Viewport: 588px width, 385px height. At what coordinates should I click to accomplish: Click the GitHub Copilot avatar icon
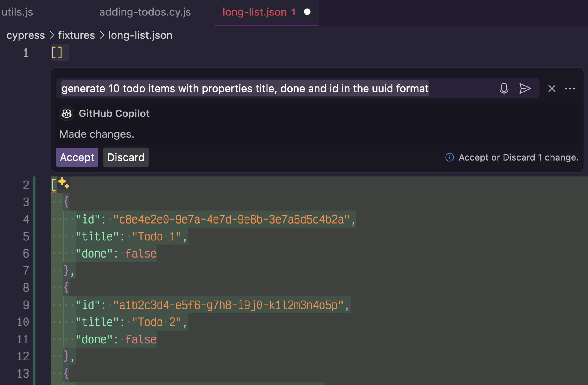pyautogui.click(x=67, y=114)
